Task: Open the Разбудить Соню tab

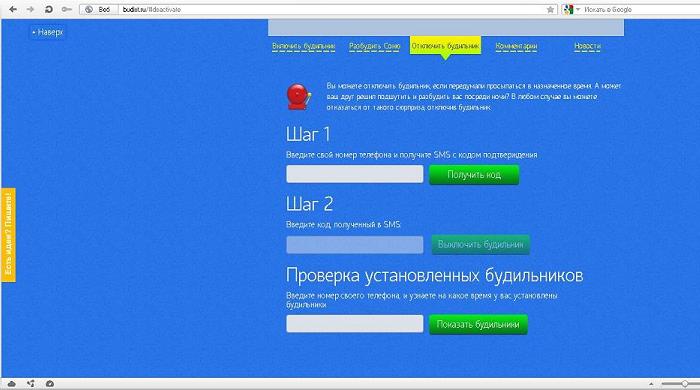Action: coord(375,46)
